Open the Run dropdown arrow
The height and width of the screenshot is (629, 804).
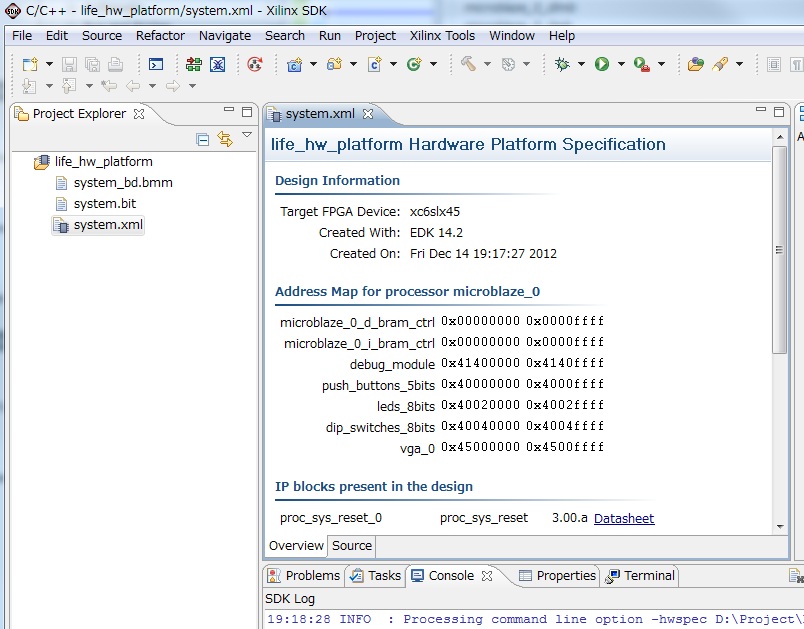click(x=621, y=64)
